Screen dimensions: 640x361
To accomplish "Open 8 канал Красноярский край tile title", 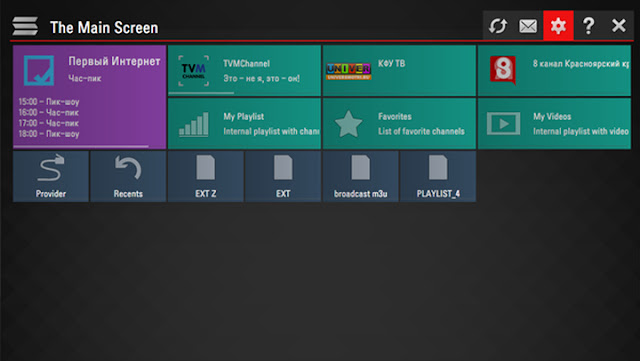I will point(581,64).
